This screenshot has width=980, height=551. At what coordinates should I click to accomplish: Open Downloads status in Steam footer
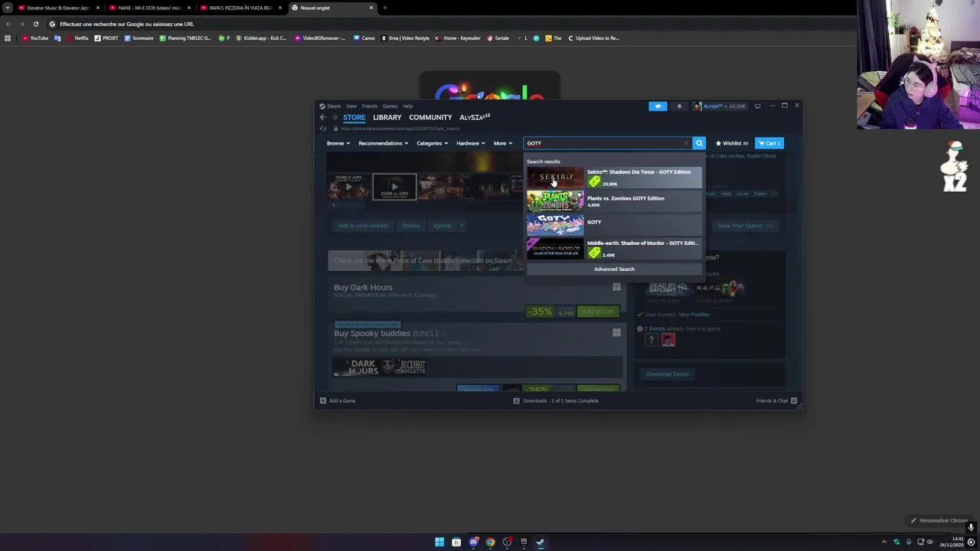coord(556,401)
